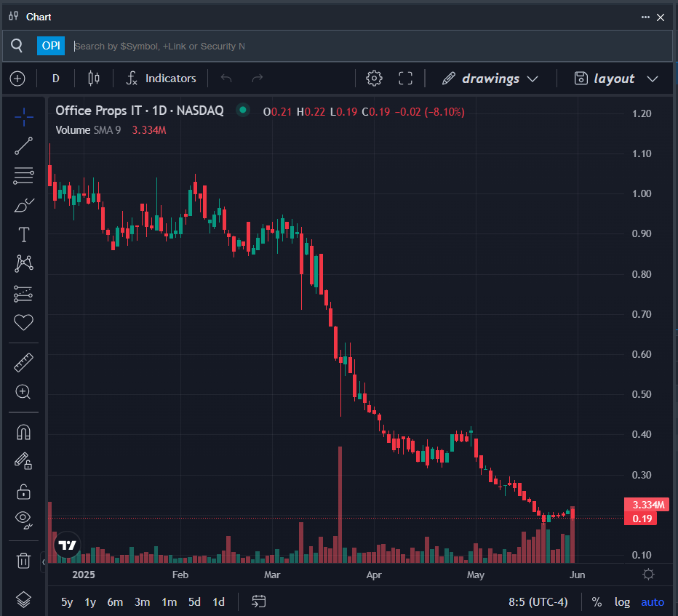Select the Text annotation tool
The image size is (678, 616).
coord(24,235)
